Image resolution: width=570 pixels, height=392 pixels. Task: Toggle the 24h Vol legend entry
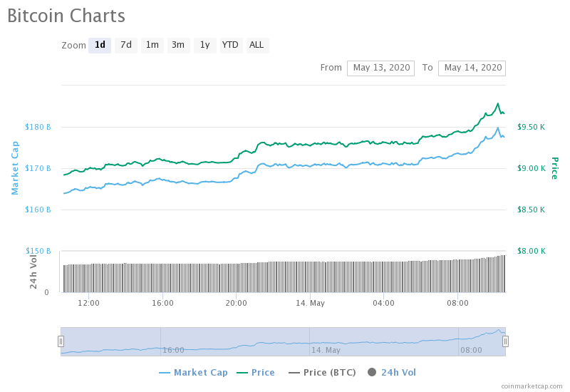pos(392,372)
